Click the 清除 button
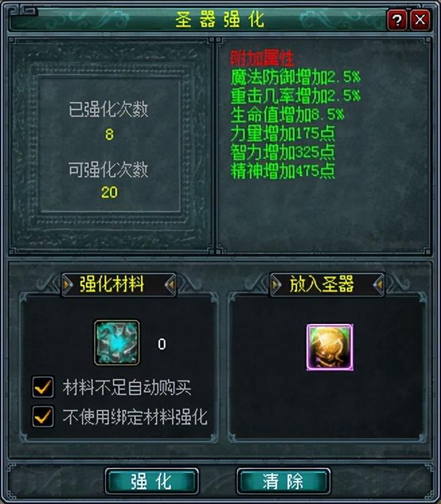Image resolution: width=441 pixels, height=504 pixels. click(x=283, y=482)
